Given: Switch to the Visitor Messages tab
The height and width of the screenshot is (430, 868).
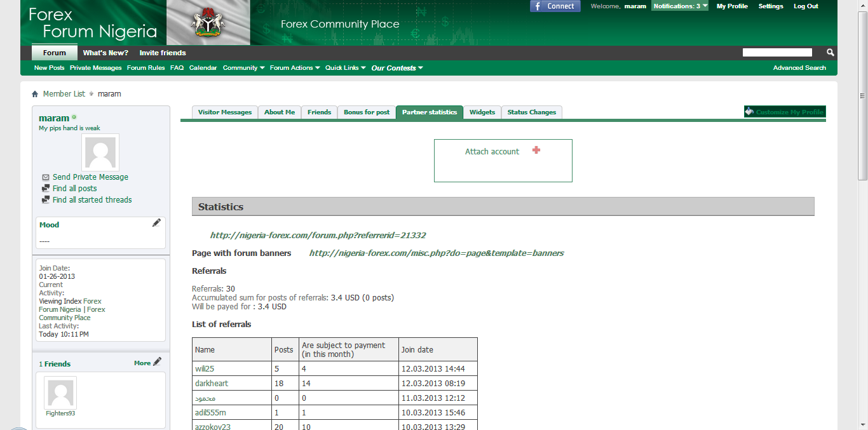Looking at the screenshot, I should tap(225, 112).
